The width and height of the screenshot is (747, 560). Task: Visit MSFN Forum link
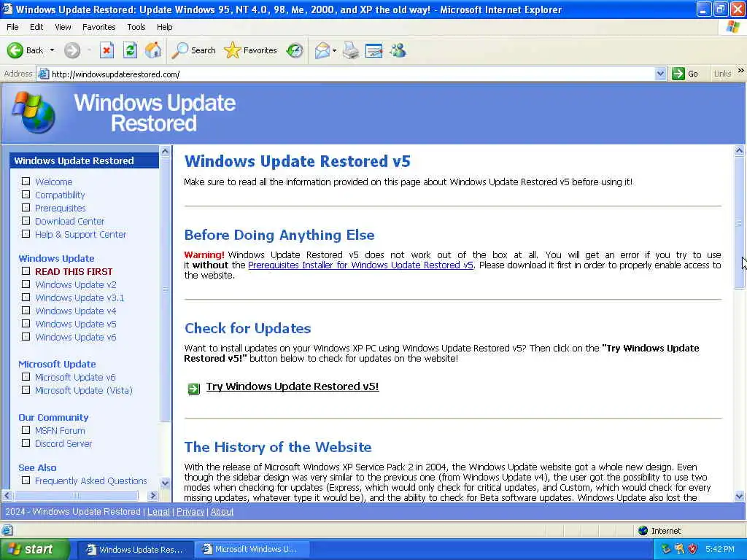click(60, 430)
